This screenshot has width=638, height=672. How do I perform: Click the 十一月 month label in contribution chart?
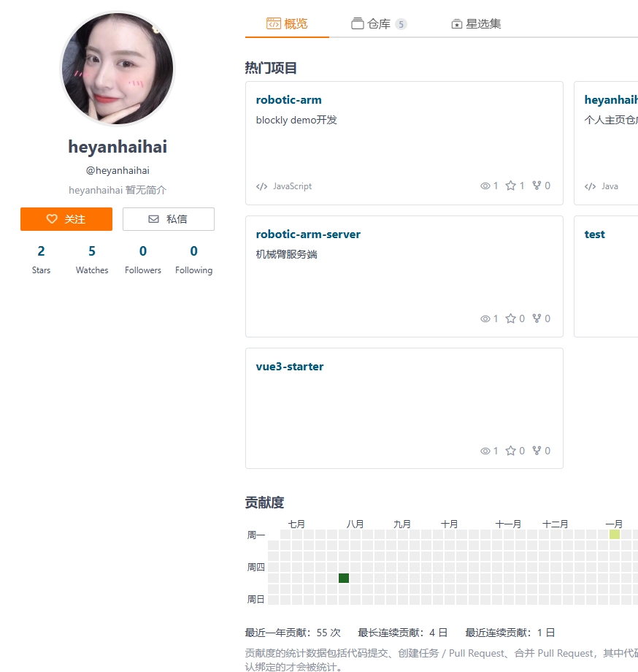[x=508, y=524]
